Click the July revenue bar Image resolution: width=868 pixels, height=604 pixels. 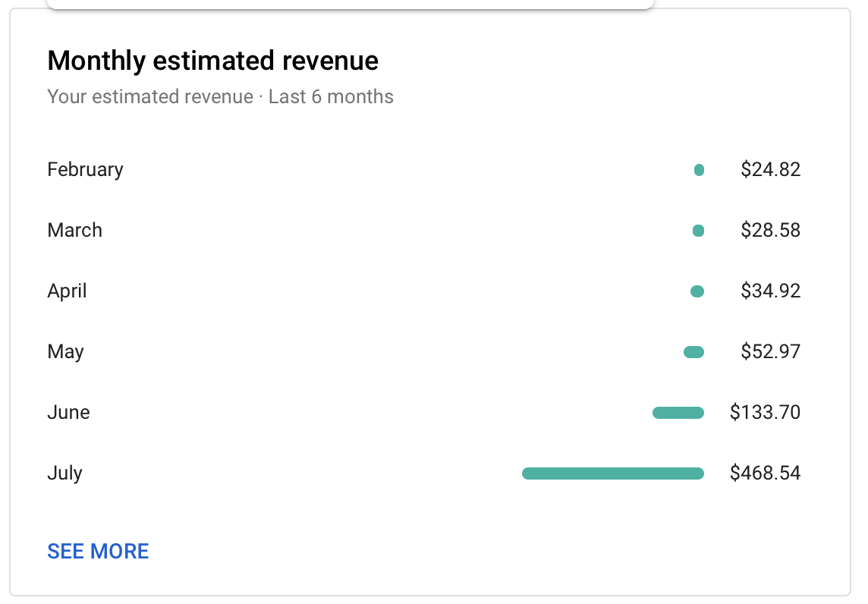point(613,473)
